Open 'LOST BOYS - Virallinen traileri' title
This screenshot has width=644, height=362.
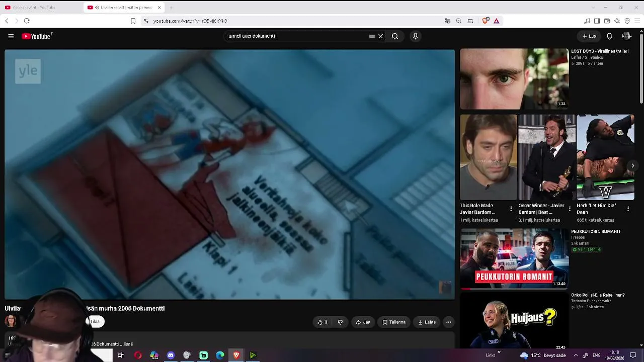pos(600,51)
